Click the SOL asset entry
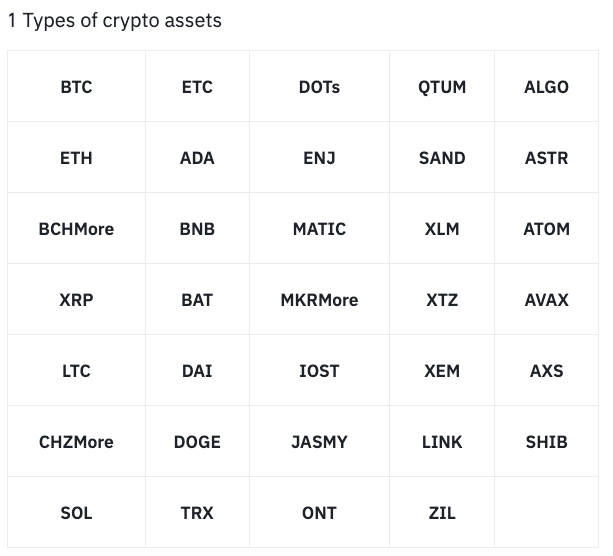Viewport: 613px width, 556px height. point(76,513)
